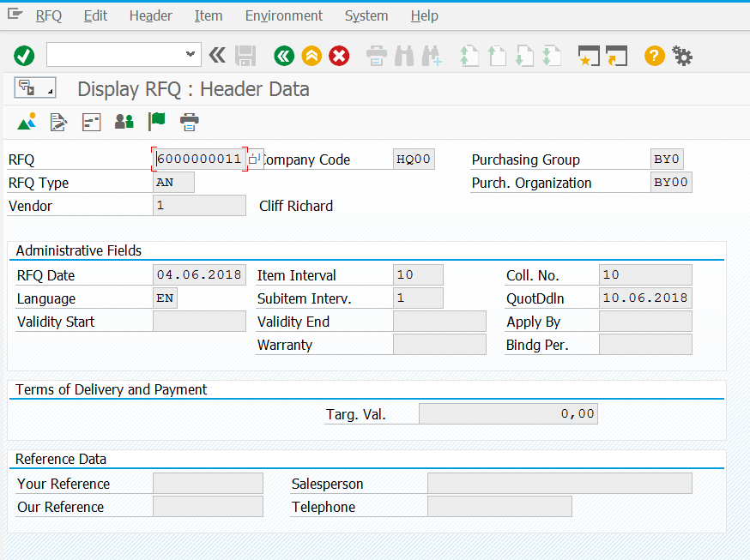
Task: Jump to First Page icon
Action: point(469,56)
